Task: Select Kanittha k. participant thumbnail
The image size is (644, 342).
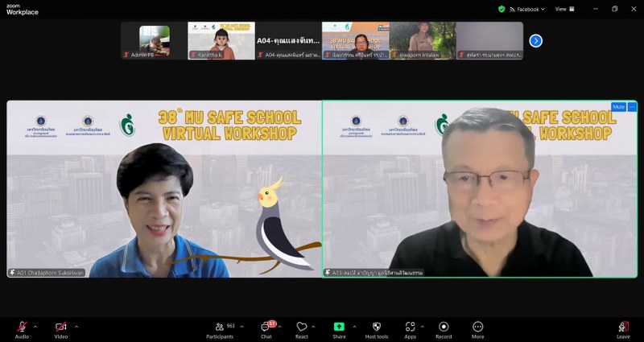Action: [221, 41]
